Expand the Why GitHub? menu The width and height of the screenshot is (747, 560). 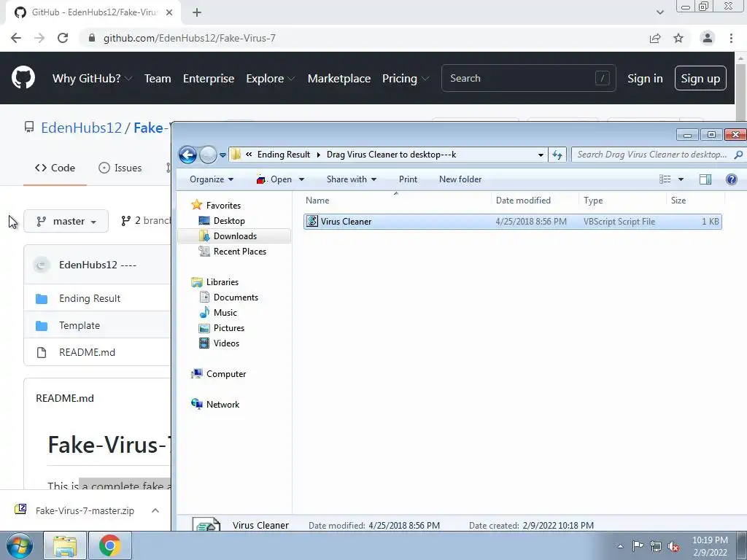[92, 79]
